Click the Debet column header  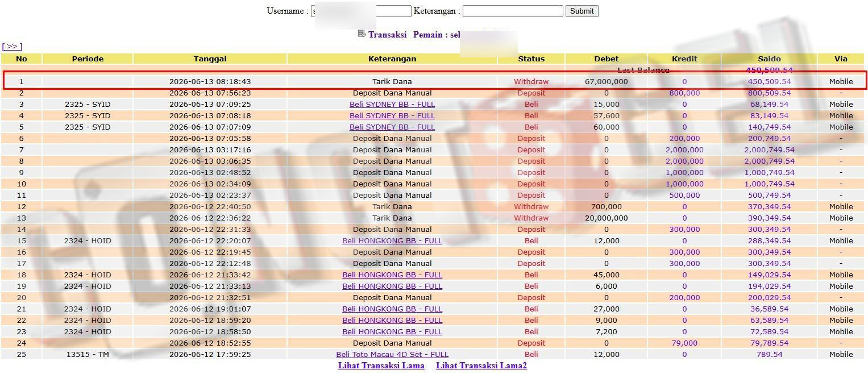pos(606,59)
